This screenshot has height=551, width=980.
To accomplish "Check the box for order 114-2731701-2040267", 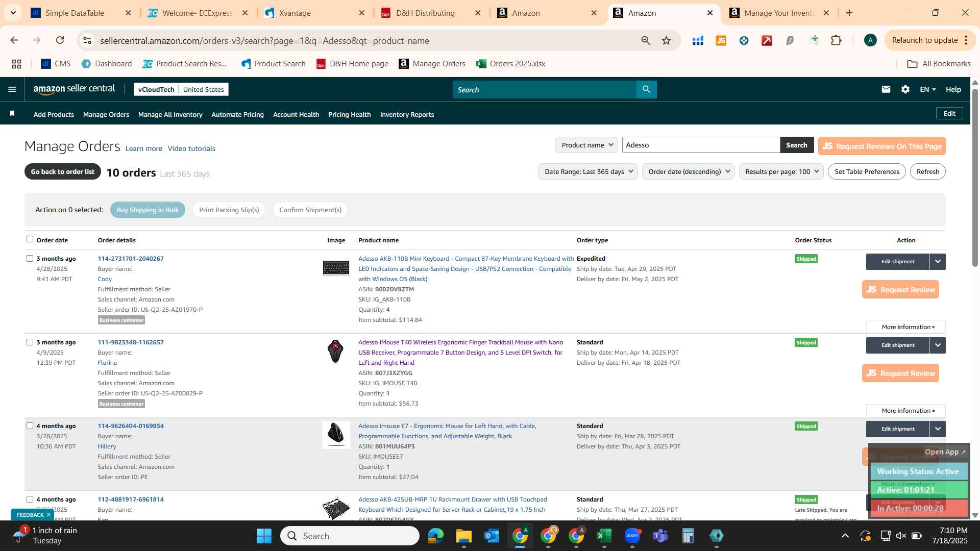I will point(30,258).
